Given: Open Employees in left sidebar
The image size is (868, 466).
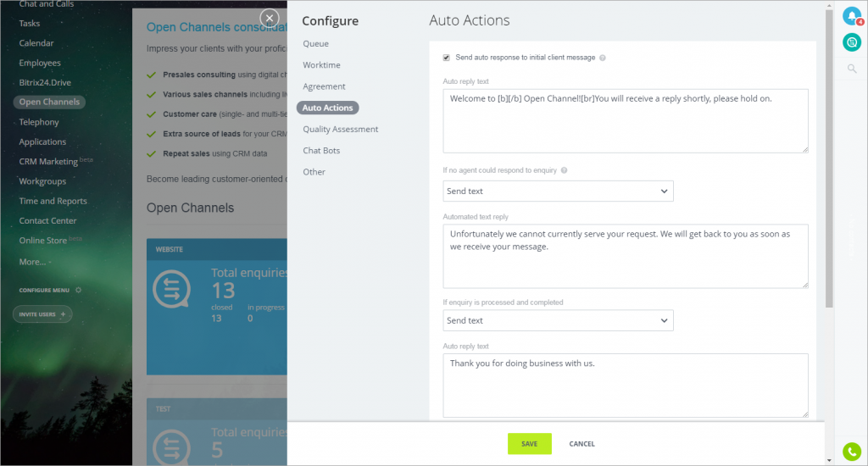Looking at the screenshot, I should (x=40, y=63).
